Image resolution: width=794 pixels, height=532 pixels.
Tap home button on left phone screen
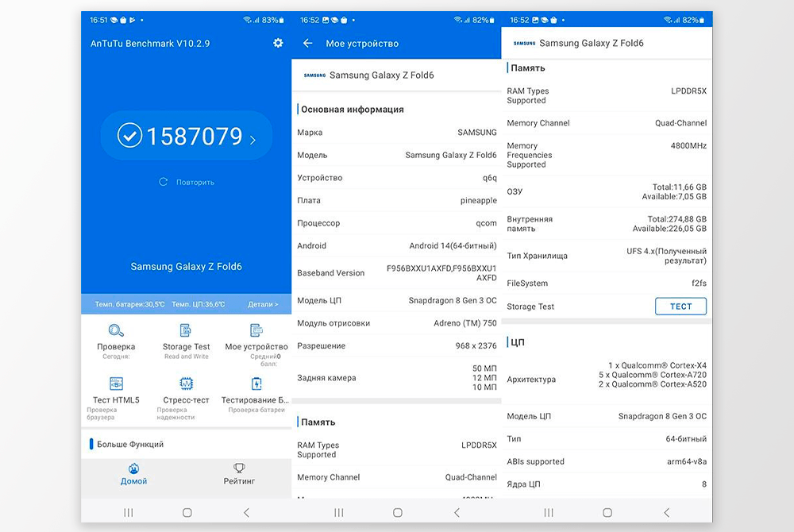187,513
